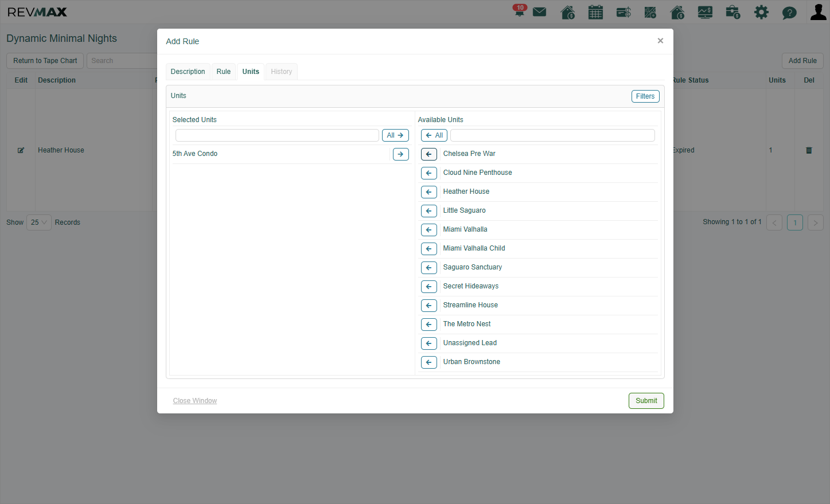Open the map with plus icon
830x504 pixels.
650,12
